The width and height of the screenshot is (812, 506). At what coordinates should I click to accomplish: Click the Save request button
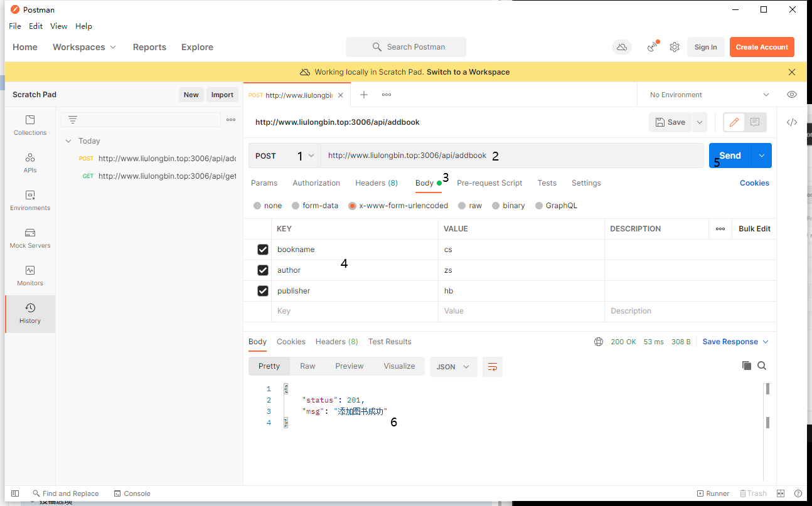[x=670, y=122]
